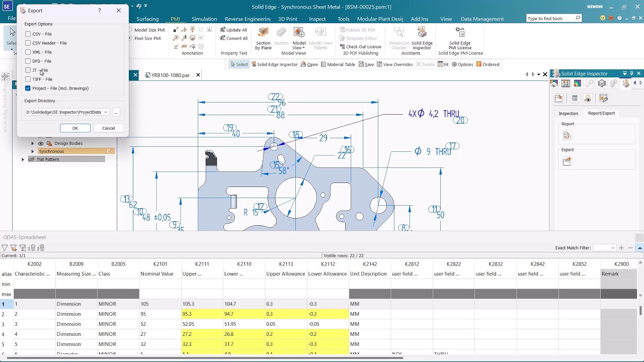Image resolution: width=644 pixels, height=362 pixels.
Task: Switch to the Simulation ribbon tab
Action: point(204,19)
